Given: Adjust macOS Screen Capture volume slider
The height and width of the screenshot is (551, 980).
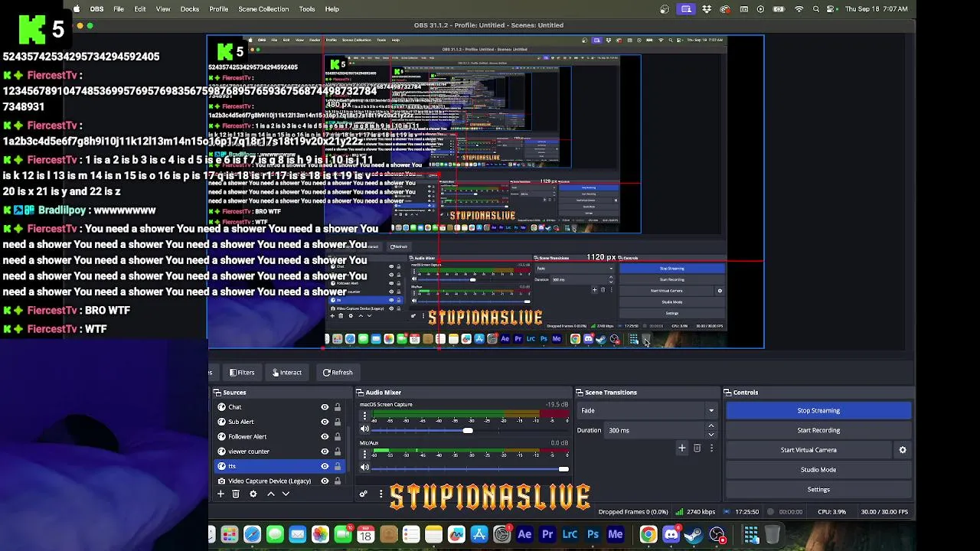Looking at the screenshot, I should pyautogui.click(x=468, y=430).
